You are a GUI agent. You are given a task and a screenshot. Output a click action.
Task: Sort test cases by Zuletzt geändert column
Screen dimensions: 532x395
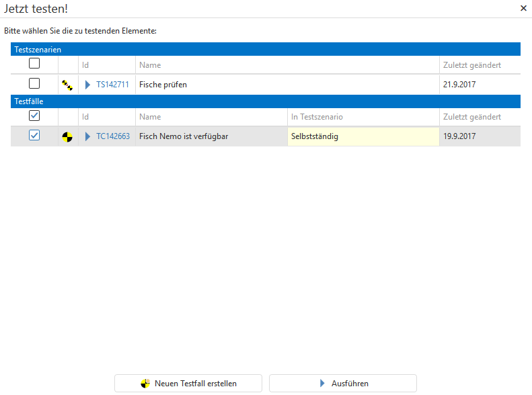click(x=471, y=117)
